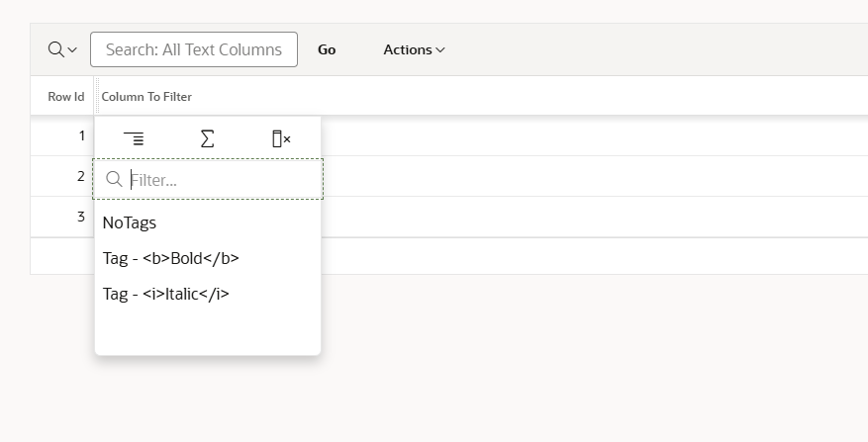Click the column resize handle beside Row Id
The image size is (868, 442).
coord(95,97)
